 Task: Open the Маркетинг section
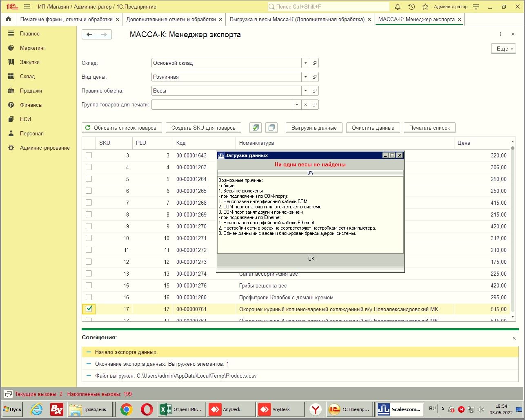33,48
